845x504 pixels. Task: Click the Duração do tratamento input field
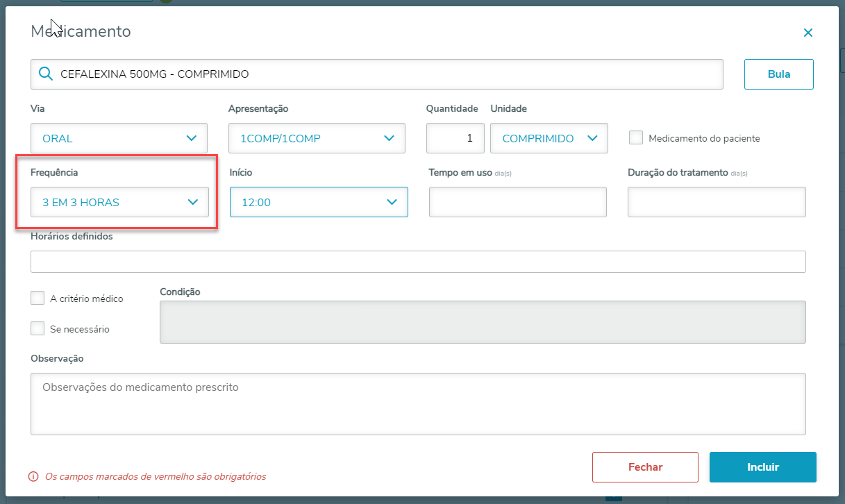(x=717, y=202)
